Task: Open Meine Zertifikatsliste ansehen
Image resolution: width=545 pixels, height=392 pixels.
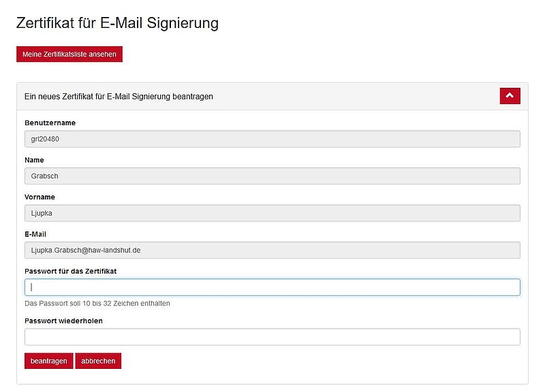Action: point(69,54)
